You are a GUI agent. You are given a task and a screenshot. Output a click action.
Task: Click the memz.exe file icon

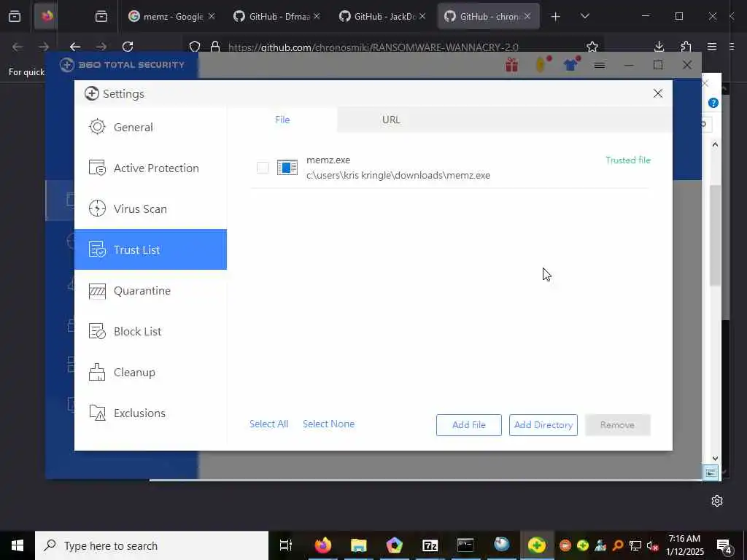[287, 168]
